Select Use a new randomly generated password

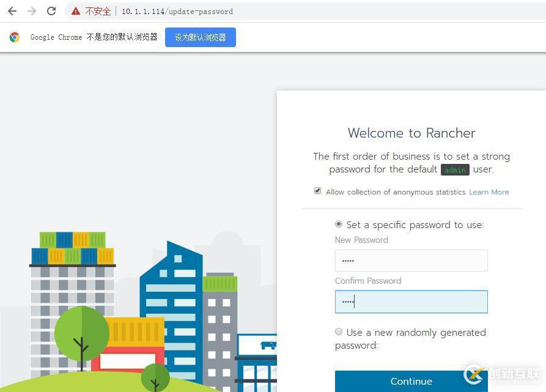point(339,332)
